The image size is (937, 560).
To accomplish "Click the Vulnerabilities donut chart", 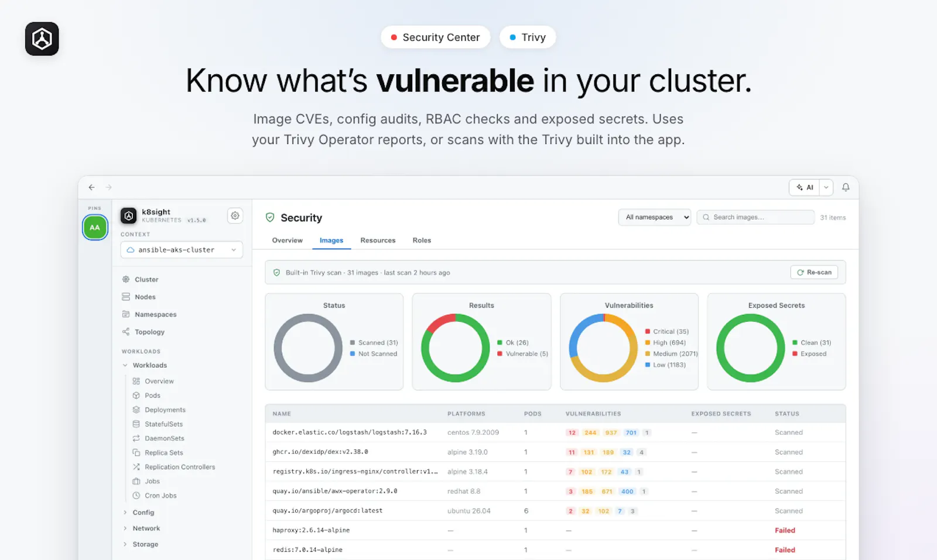I will 603,348.
